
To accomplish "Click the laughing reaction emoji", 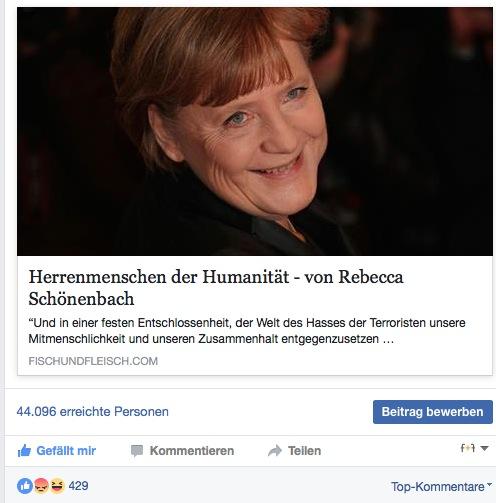I will pos(57,486).
